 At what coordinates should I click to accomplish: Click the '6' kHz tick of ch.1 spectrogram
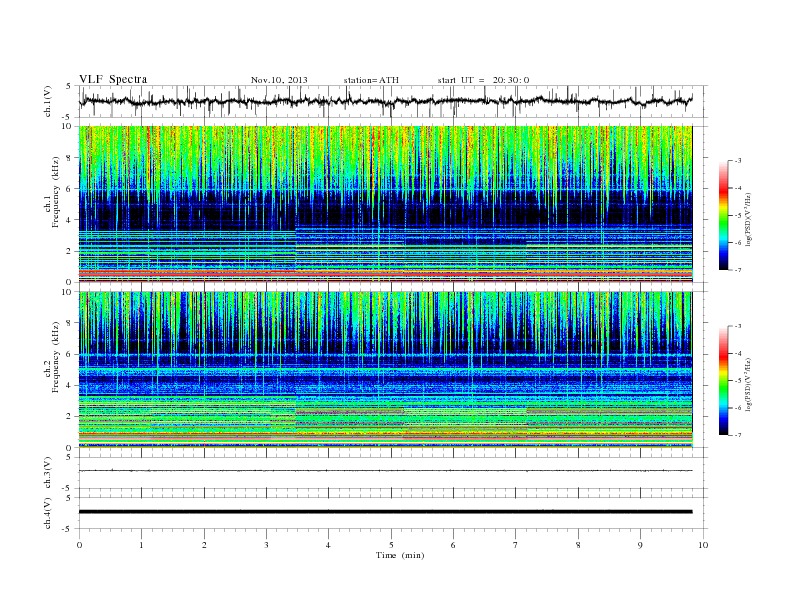[x=69, y=189]
